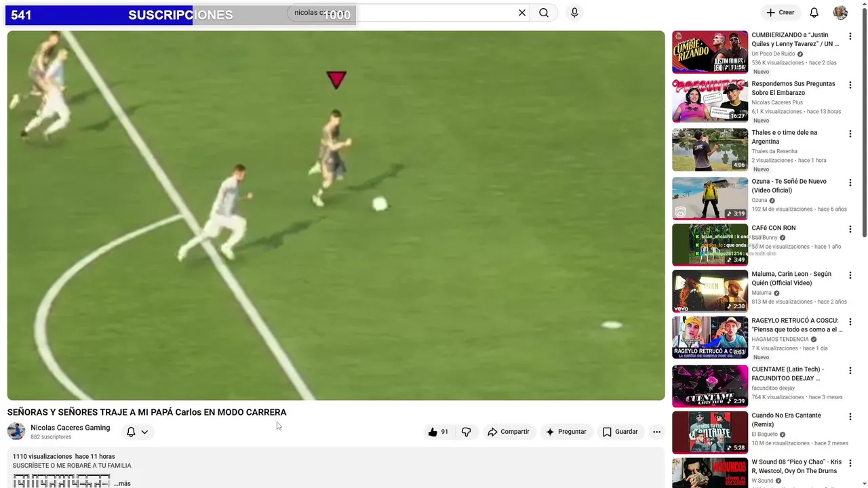Click title Cuando No Era Cantante (Remix)
868x488 pixels.
787,420
